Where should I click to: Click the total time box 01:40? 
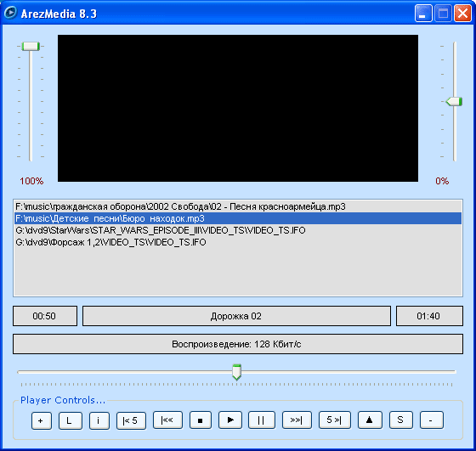(429, 316)
